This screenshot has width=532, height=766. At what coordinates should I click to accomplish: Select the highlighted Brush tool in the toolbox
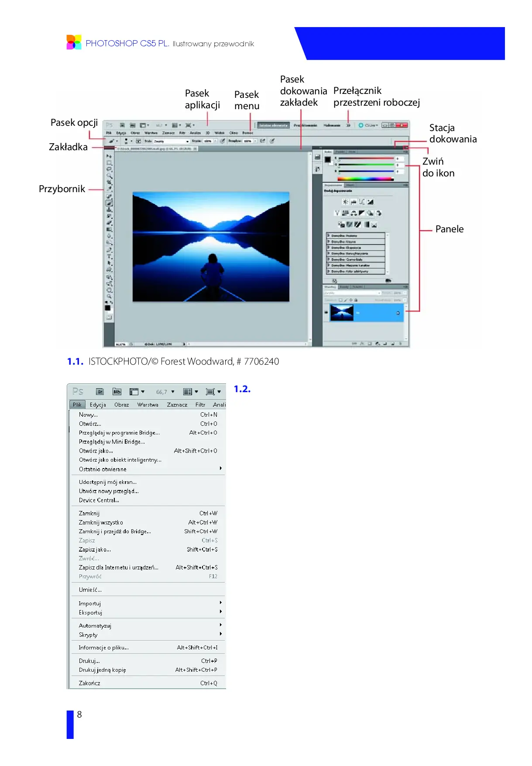(109, 203)
